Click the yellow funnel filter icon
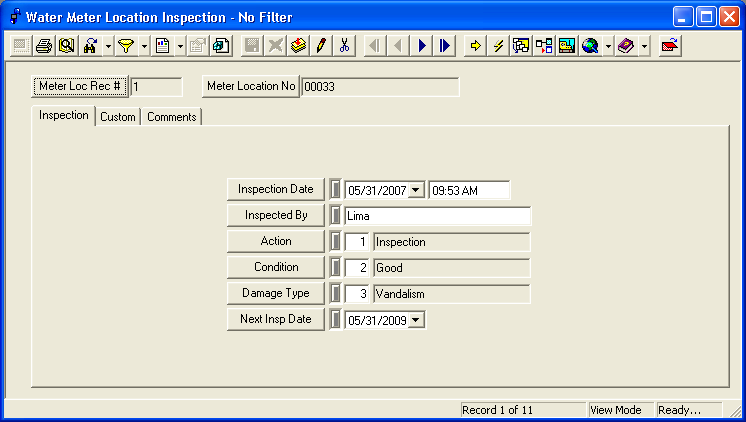 126,46
